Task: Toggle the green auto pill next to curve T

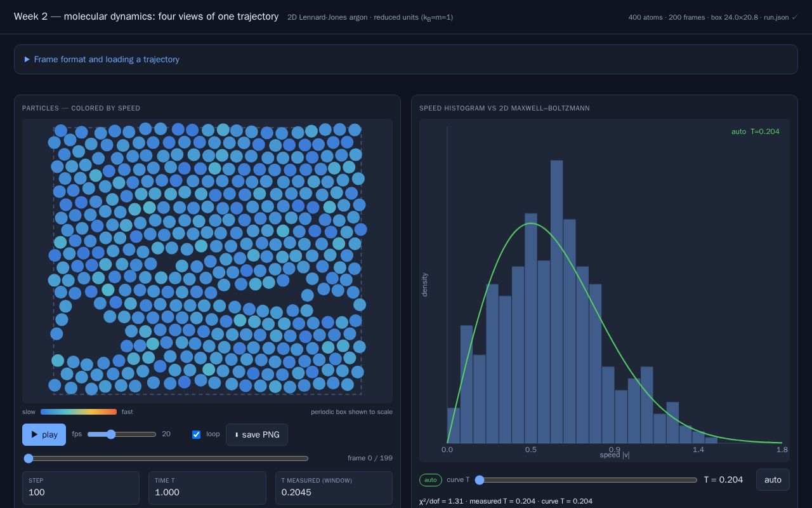Action: pos(431,479)
